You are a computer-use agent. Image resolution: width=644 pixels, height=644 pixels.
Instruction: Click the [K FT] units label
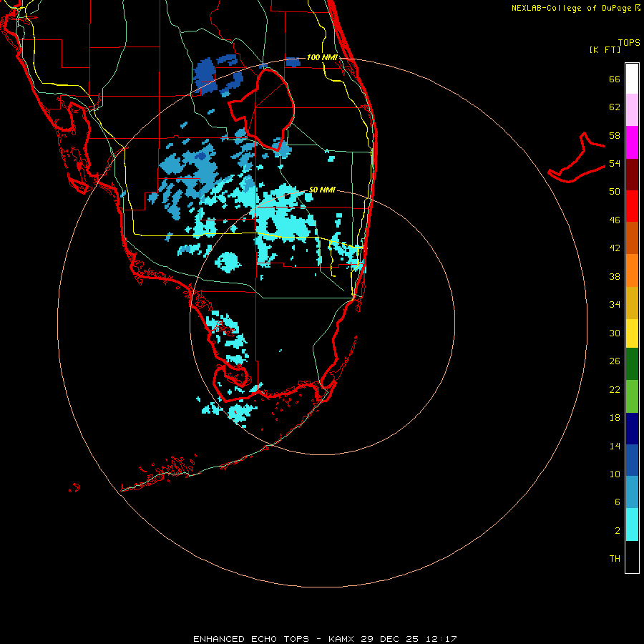(605, 49)
